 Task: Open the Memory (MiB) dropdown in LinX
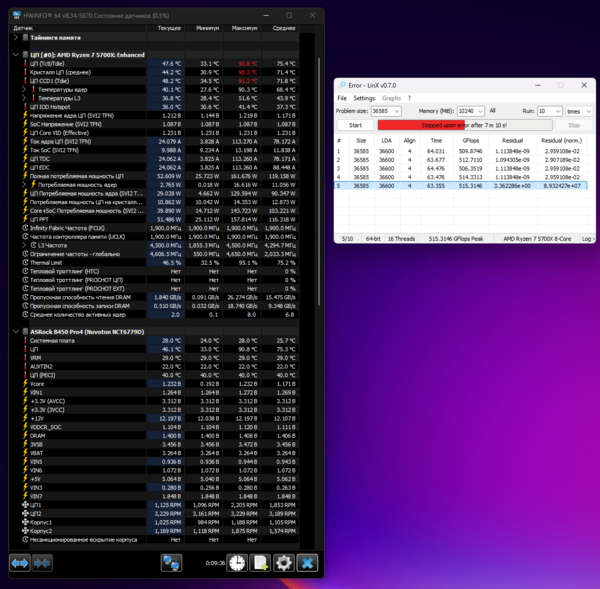480,111
